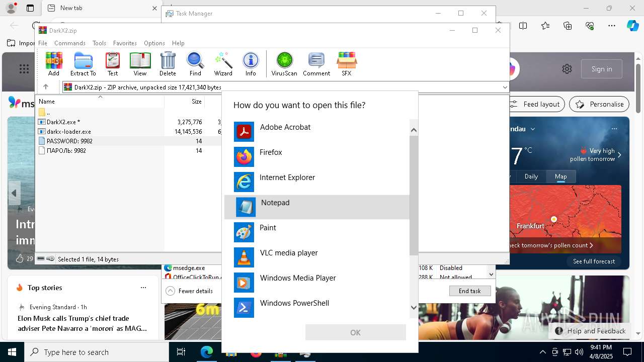Open WinRAR Help menu
644x362 pixels.
click(178, 43)
